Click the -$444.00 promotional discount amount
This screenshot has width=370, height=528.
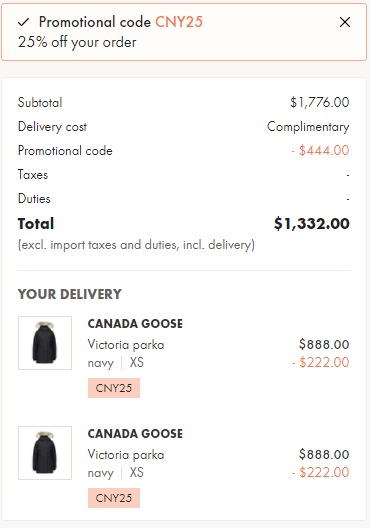pos(321,150)
